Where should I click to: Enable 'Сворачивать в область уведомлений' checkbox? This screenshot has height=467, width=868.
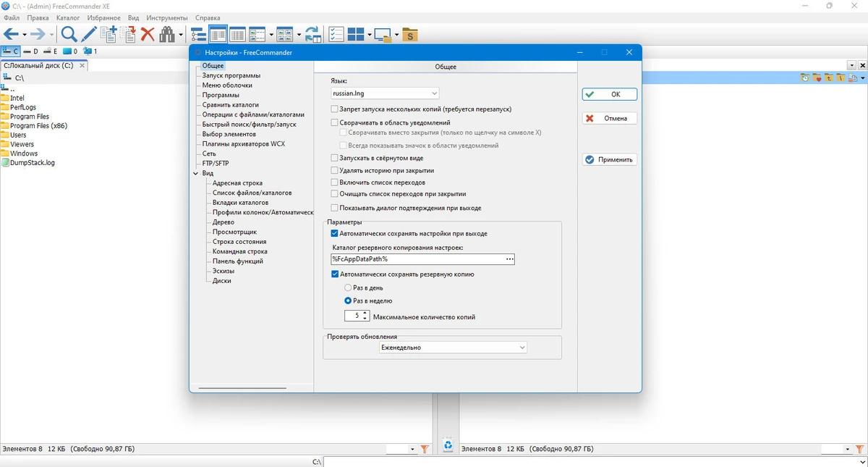(x=334, y=123)
